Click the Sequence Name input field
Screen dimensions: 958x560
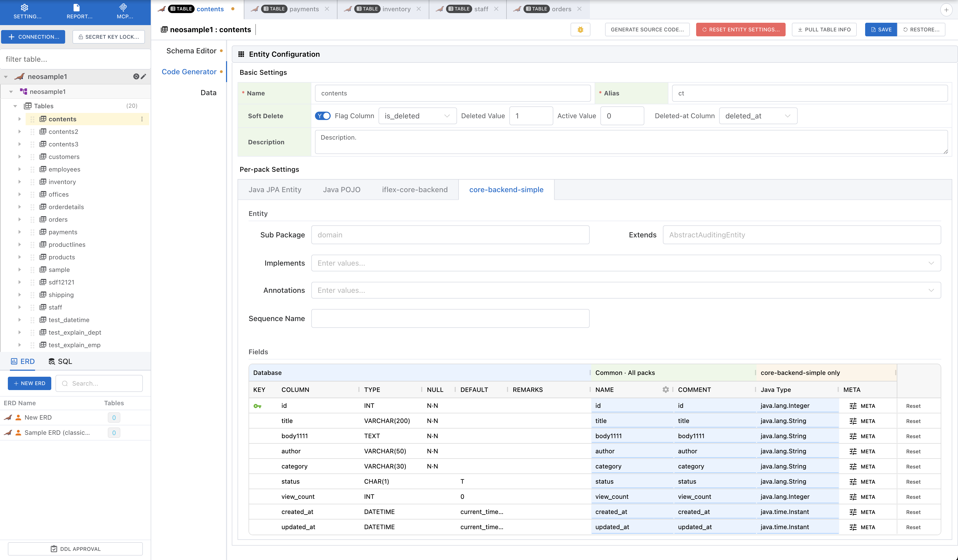[450, 318]
